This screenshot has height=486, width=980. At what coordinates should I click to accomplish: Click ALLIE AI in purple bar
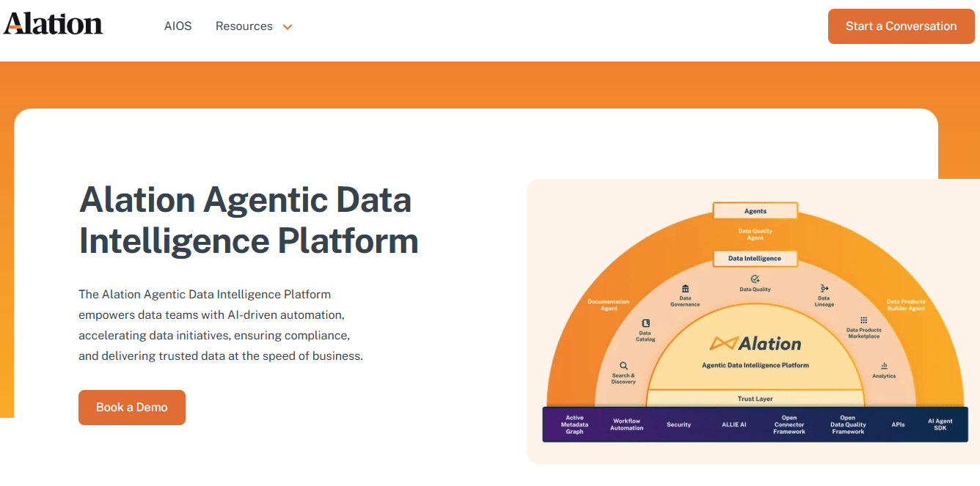point(734,425)
